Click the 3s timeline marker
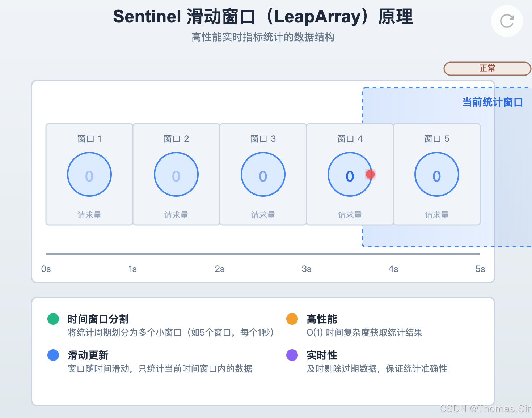This screenshot has height=418, width=532. pos(307,269)
